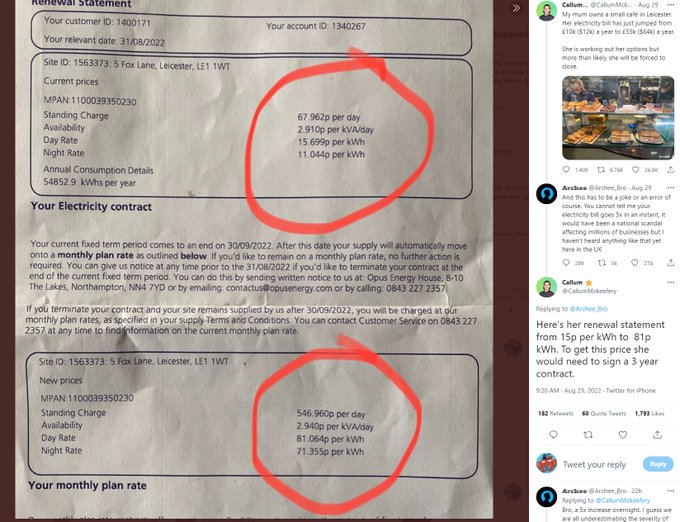View the 182 Retweets list
This screenshot has width=680, height=522.
pyautogui.click(x=556, y=413)
